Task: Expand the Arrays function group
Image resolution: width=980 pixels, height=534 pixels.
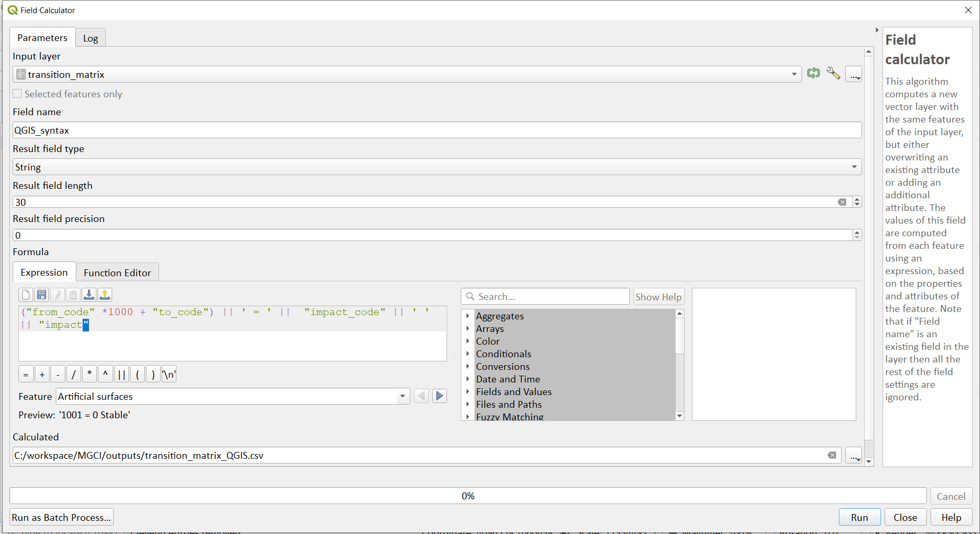Action: (x=468, y=328)
